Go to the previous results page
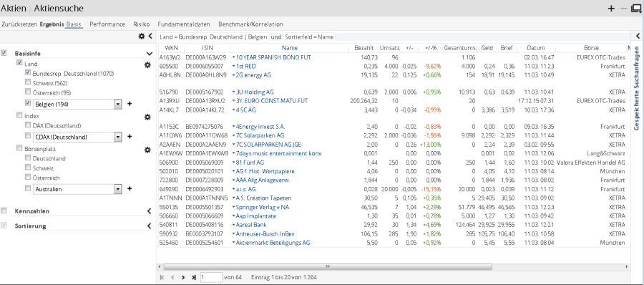Image resolution: width=644 pixels, height=285 pixels. tap(172, 278)
